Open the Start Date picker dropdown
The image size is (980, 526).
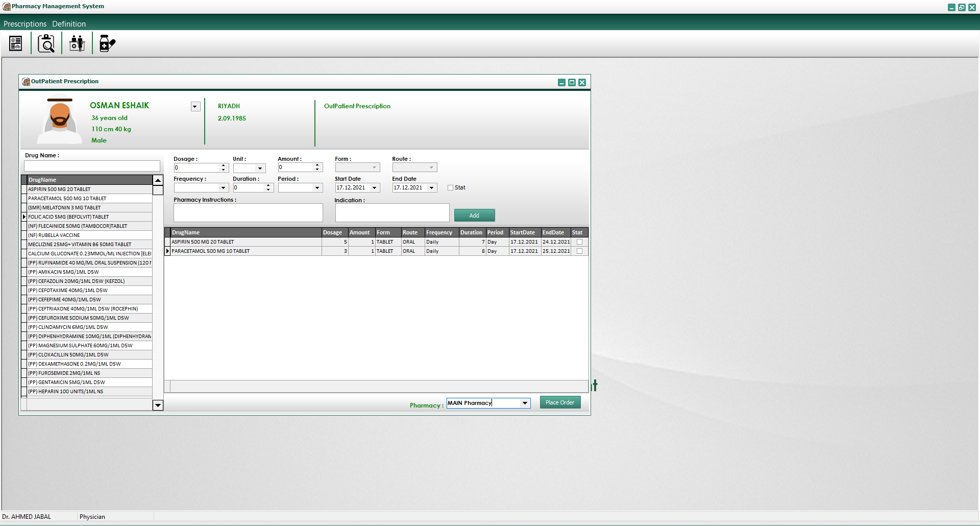click(x=375, y=187)
